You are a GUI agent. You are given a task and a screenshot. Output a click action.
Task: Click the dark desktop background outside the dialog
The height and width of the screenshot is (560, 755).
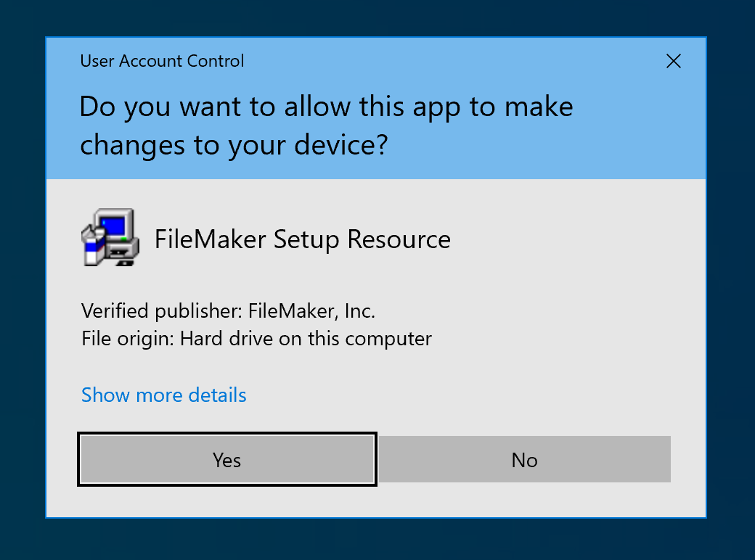(22, 290)
